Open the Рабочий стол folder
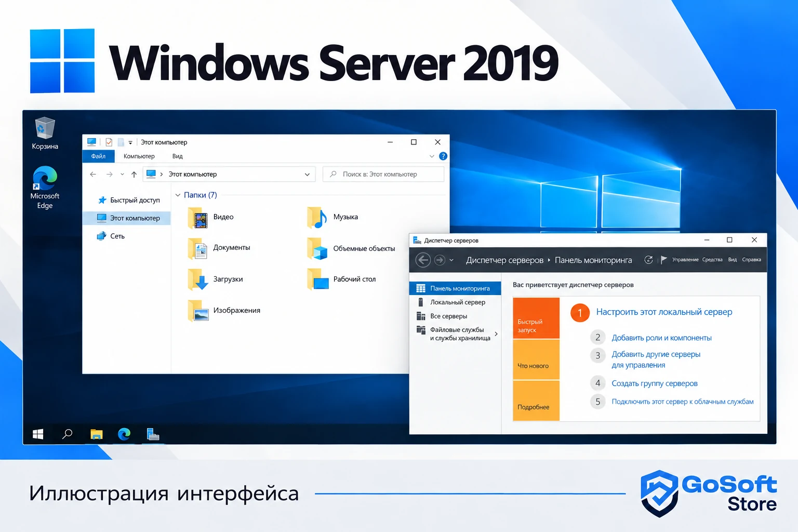This screenshot has width=798, height=532. (x=341, y=279)
